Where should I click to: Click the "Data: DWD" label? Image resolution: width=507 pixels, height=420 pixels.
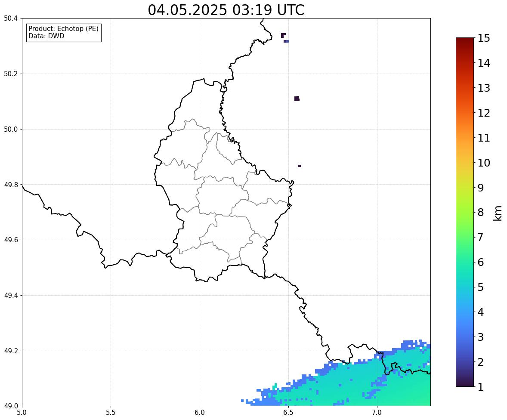(46, 36)
